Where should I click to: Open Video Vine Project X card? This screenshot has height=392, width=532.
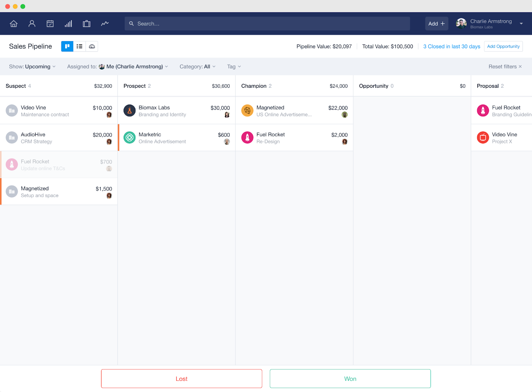click(502, 138)
